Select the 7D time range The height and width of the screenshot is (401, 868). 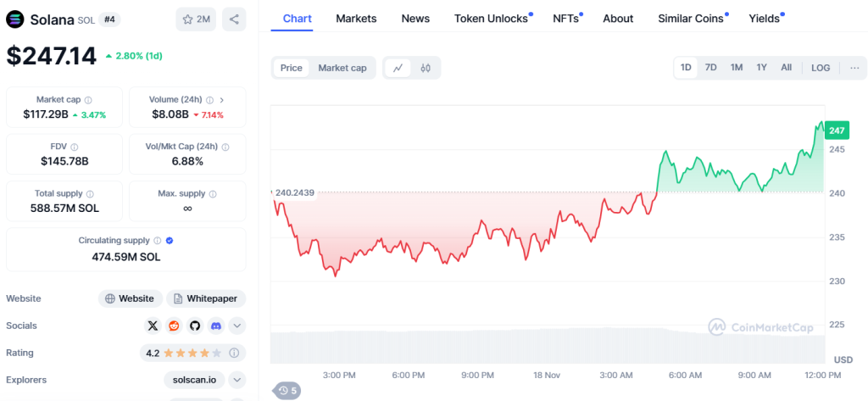pos(711,68)
